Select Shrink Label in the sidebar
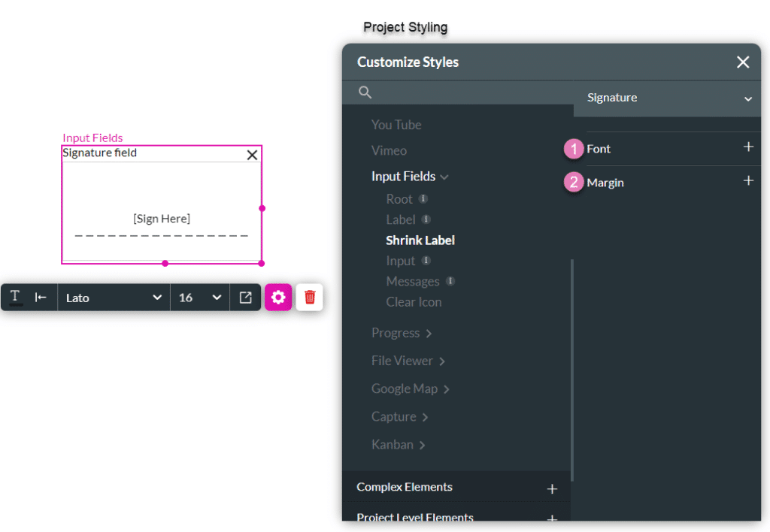The image size is (770, 532). [420, 240]
